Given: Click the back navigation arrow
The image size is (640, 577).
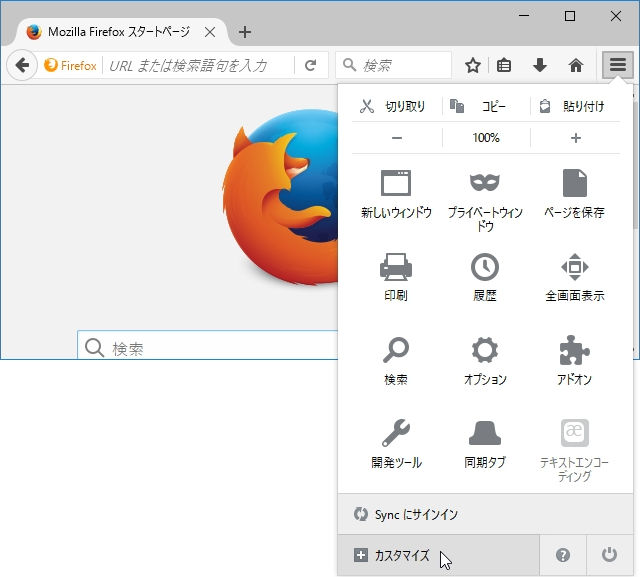Looking at the screenshot, I should click(x=22, y=65).
